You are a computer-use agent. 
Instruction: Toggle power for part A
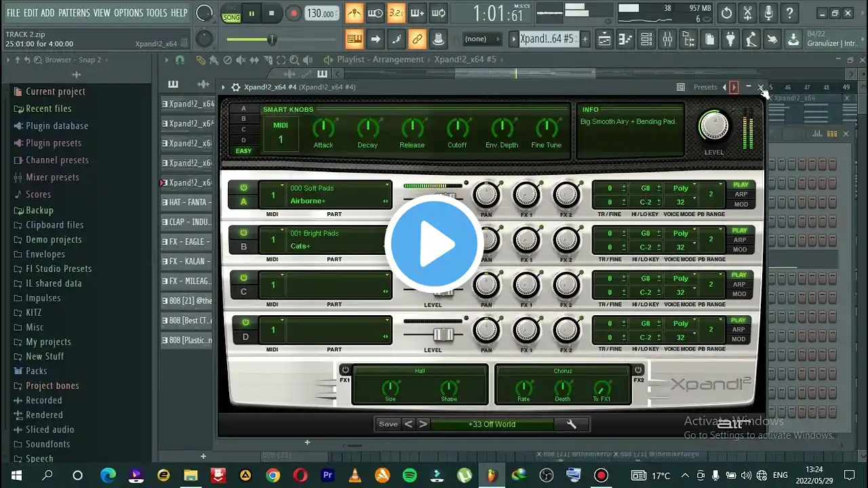click(x=243, y=188)
